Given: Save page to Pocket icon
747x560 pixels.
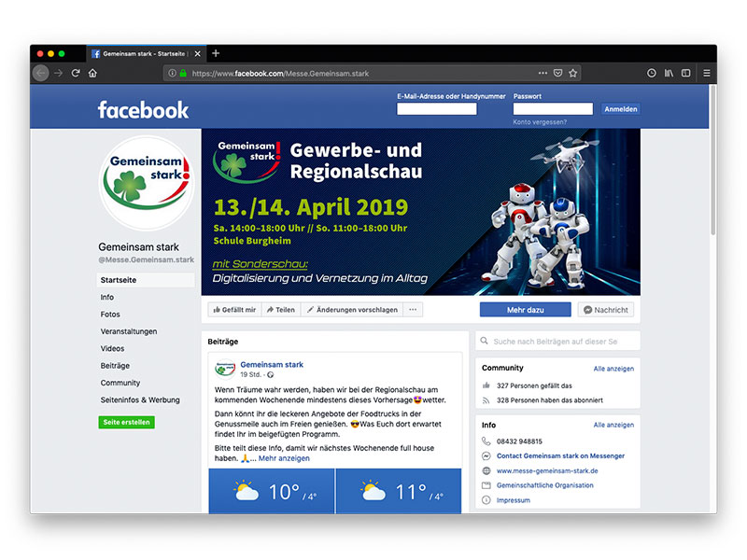Looking at the screenshot, I should pos(557,74).
